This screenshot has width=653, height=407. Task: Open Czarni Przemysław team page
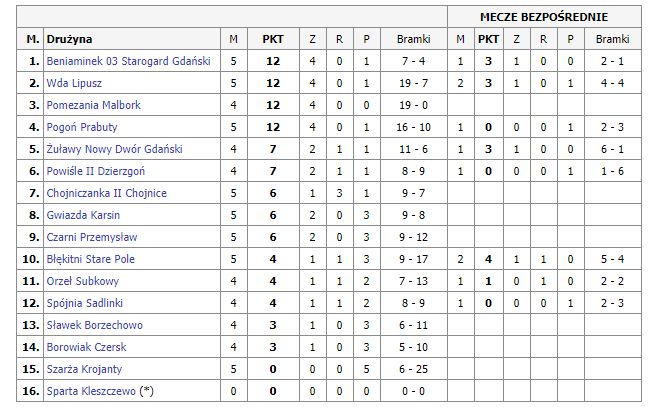pyautogui.click(x=92, y=237)
